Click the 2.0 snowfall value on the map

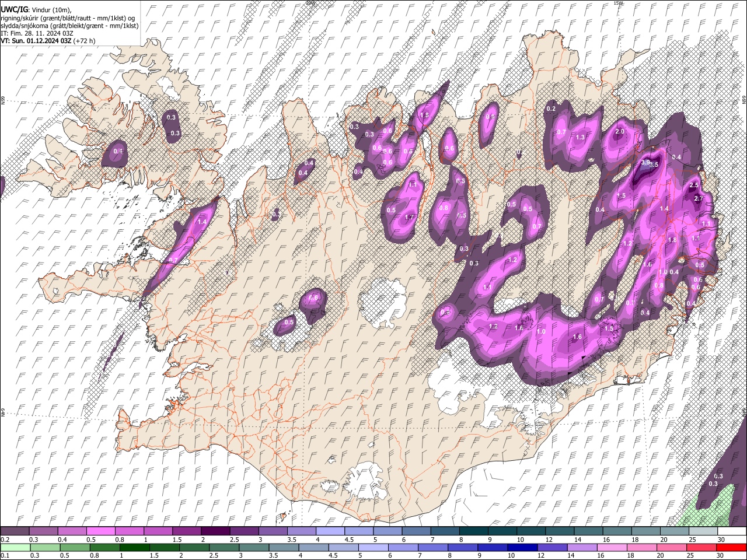pos(620,132)
